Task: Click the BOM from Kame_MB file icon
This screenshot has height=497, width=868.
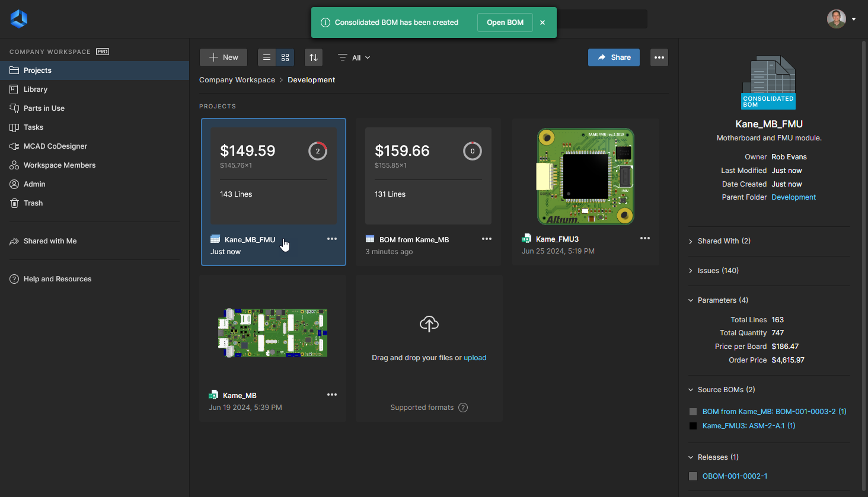Action: (x=370, y=239)
